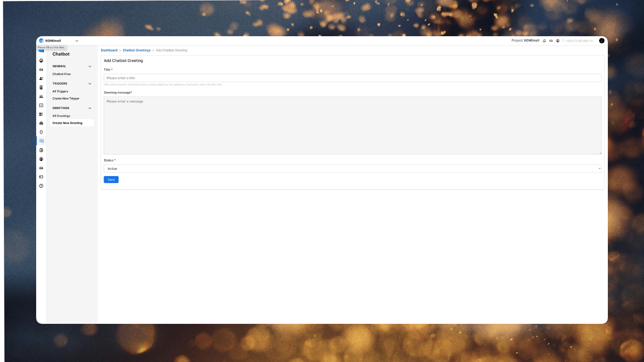The height and width of the screenshot is (362, 644).
Task: Click the XONEmail logo icon
Action: (x=42, y=41)
